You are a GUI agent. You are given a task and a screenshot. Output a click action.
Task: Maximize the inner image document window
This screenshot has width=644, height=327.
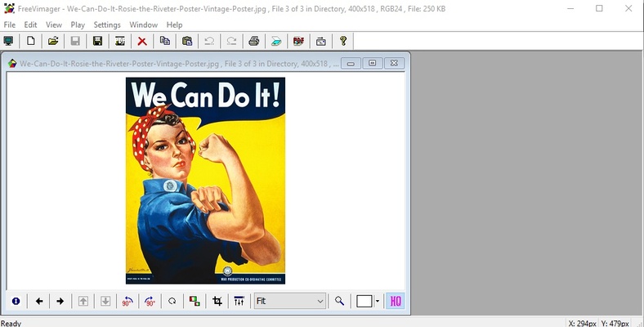click(373, 63)
